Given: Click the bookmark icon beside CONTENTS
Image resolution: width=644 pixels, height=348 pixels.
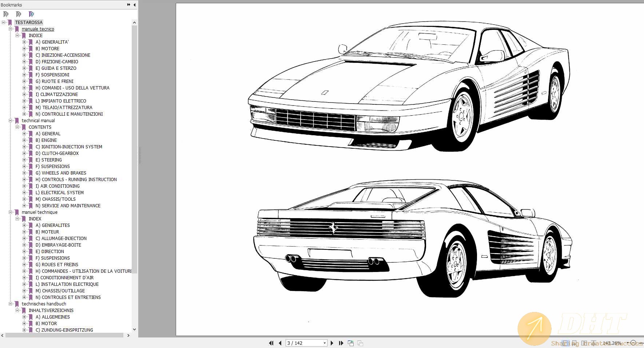Looking at the screenshot, I should 24,127.
